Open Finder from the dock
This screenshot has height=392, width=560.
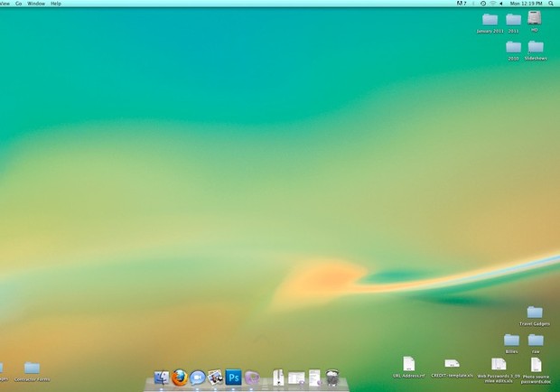click(x=162, y=378)
